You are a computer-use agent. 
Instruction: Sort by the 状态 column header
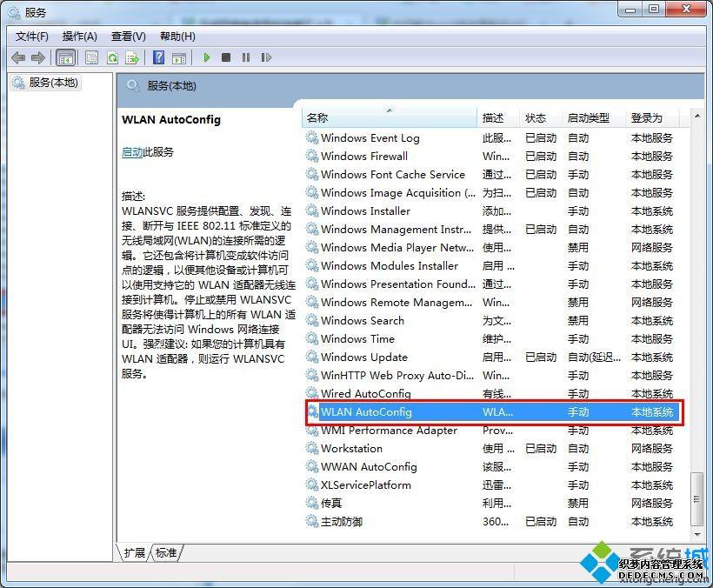tap(540, 117)
